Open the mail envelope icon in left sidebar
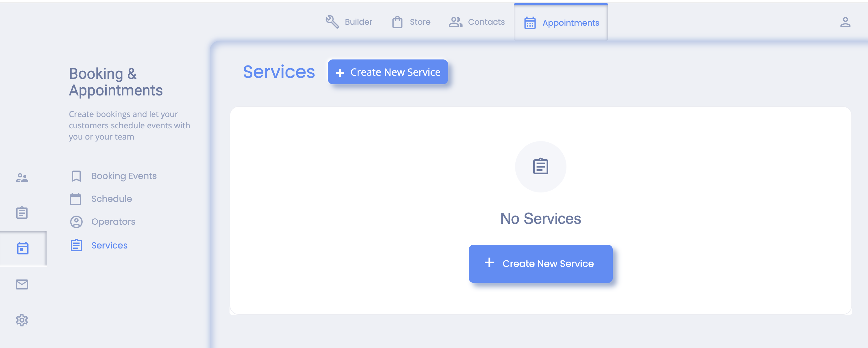868x348 pixels. (22, 284)
